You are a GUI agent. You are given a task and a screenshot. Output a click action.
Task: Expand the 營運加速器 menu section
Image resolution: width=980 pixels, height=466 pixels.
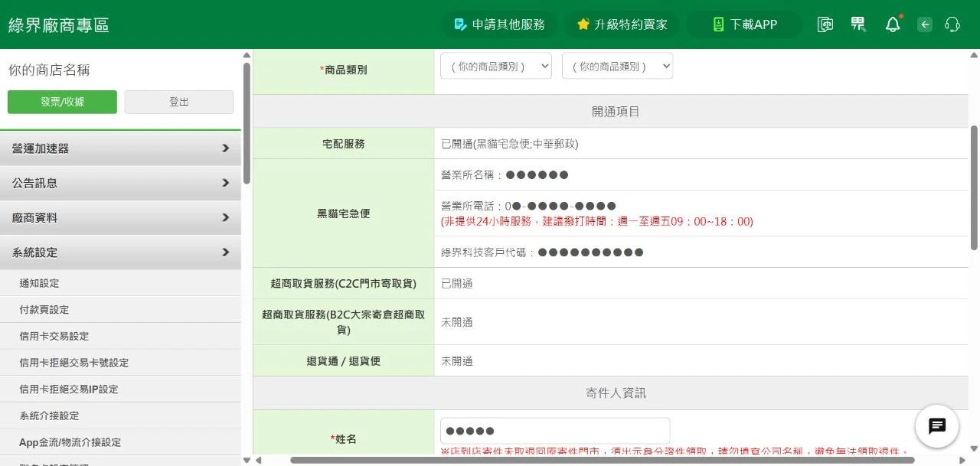tap(120, 148)
